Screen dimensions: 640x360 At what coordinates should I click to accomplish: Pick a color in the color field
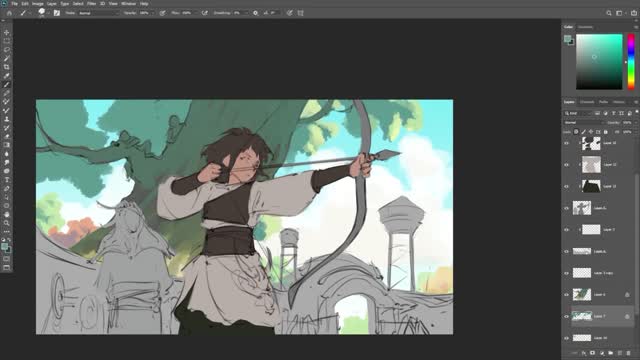coord(599,62)
